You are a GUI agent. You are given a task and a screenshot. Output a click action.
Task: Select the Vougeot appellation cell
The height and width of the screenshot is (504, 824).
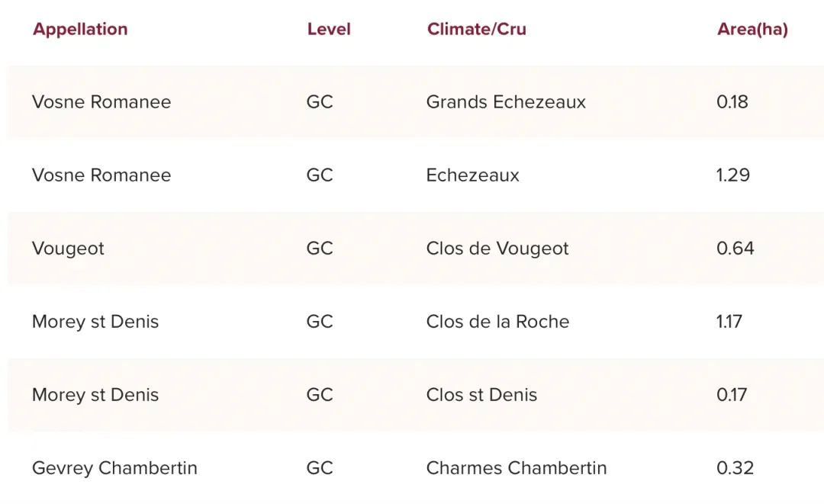point(68,249)
